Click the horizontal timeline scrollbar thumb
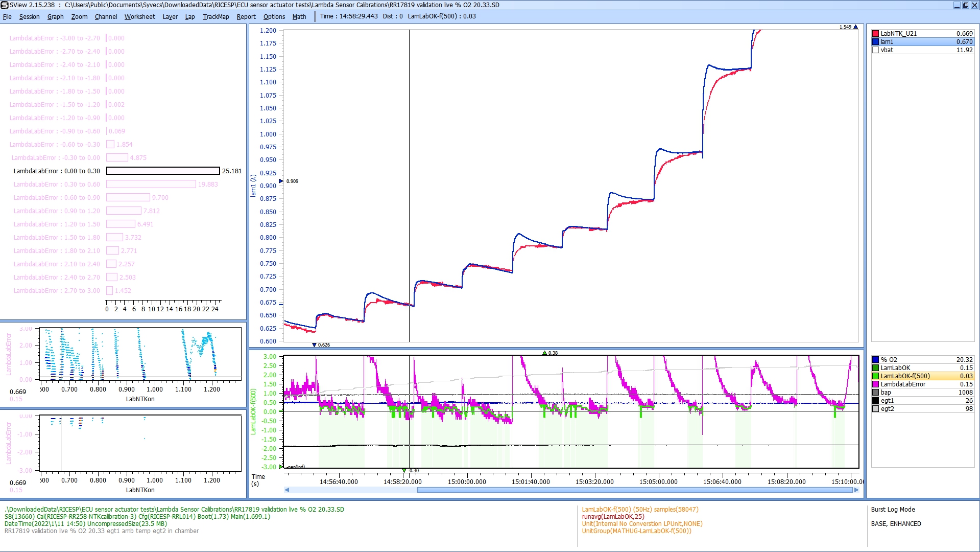 (x=634, y=490)
